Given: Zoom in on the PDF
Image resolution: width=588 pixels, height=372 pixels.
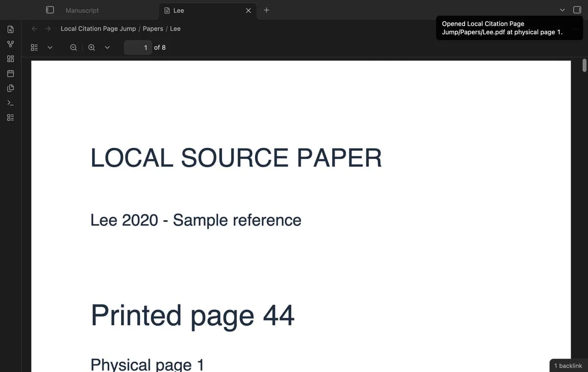Looking at the screenshot, I should 92,47.
